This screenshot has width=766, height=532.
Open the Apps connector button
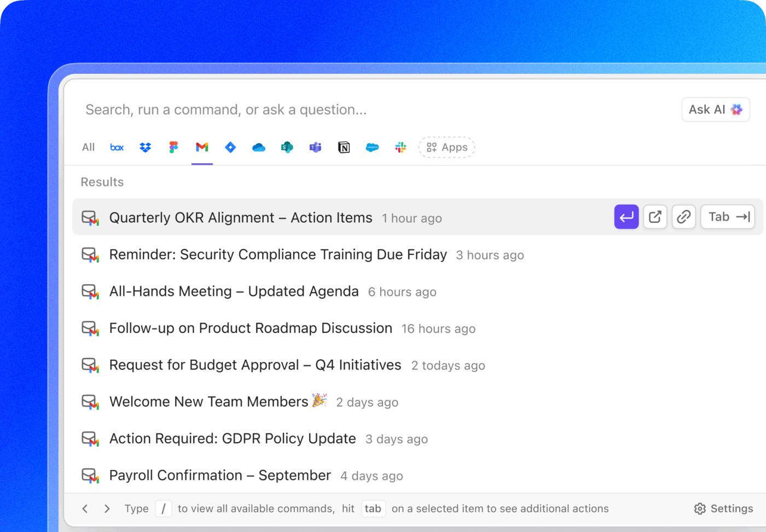[x=446, y=147]
